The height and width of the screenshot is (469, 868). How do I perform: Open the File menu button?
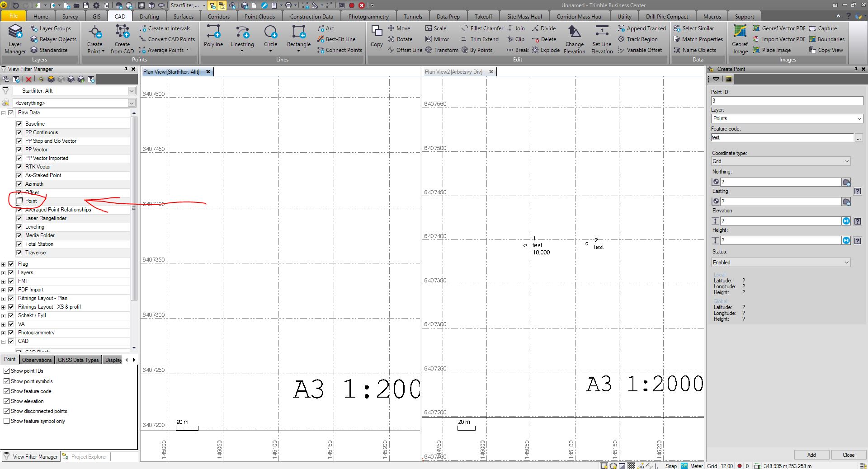14,16
